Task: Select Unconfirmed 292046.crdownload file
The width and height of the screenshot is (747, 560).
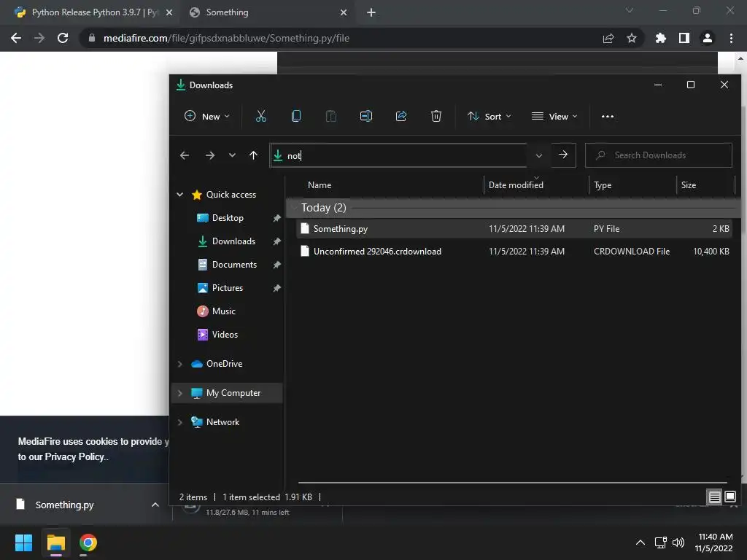Action: coord(514,252)
